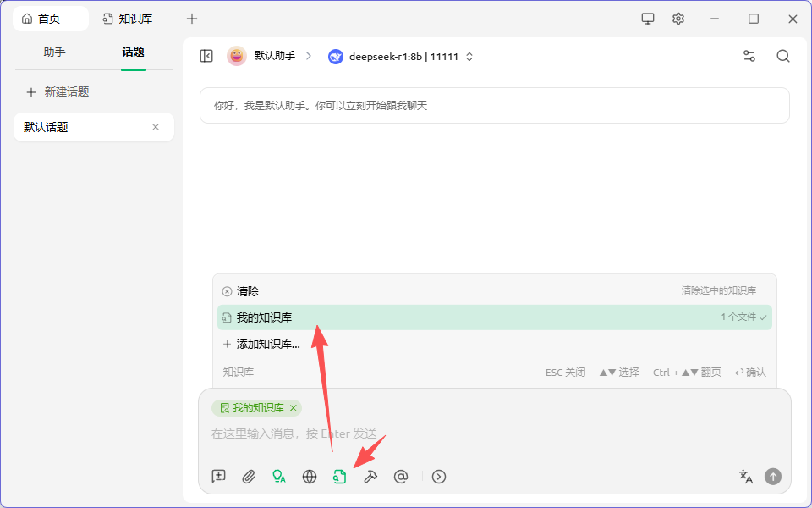Click the @ mention model icon

[x=401, y=477]
